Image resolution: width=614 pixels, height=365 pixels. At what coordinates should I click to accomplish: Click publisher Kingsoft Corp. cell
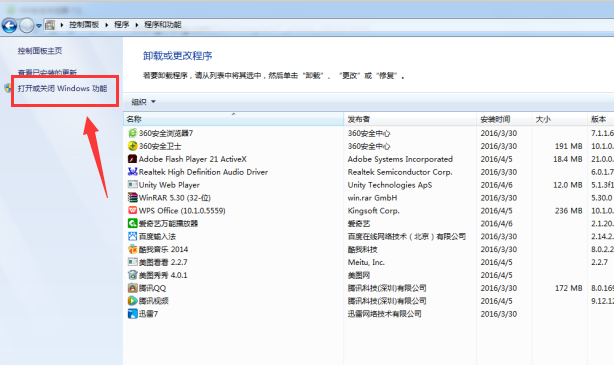click(373, 211)
